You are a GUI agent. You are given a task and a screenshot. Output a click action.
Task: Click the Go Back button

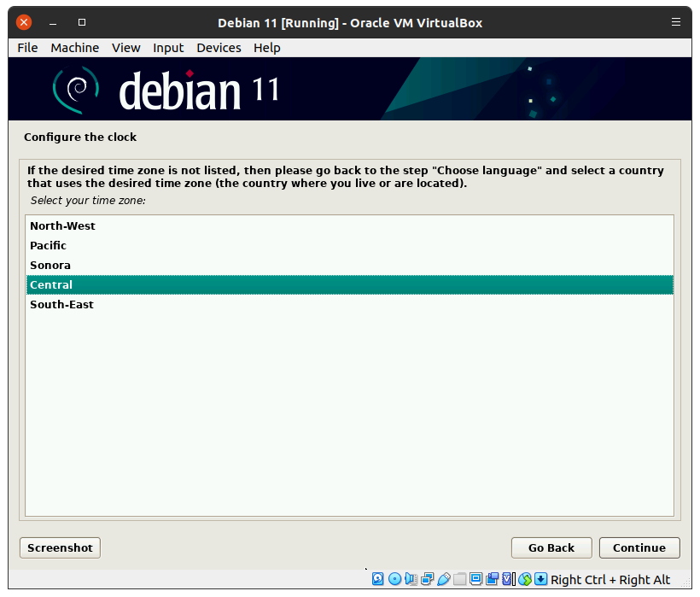pos(551,547)
